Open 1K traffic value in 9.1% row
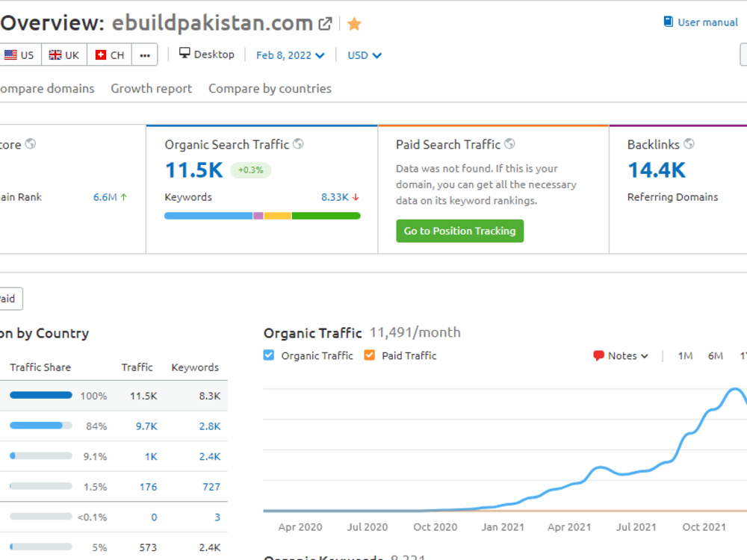Screen dimensions: 747x560 coord(151,457)
